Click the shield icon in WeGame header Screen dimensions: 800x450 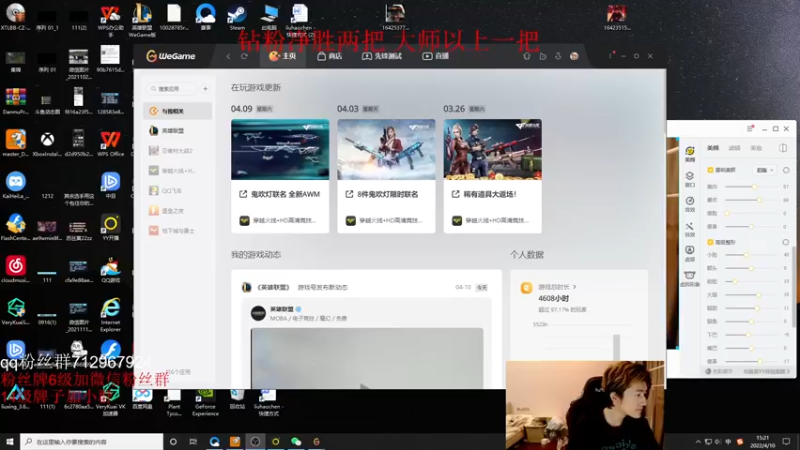pos(527,56)
